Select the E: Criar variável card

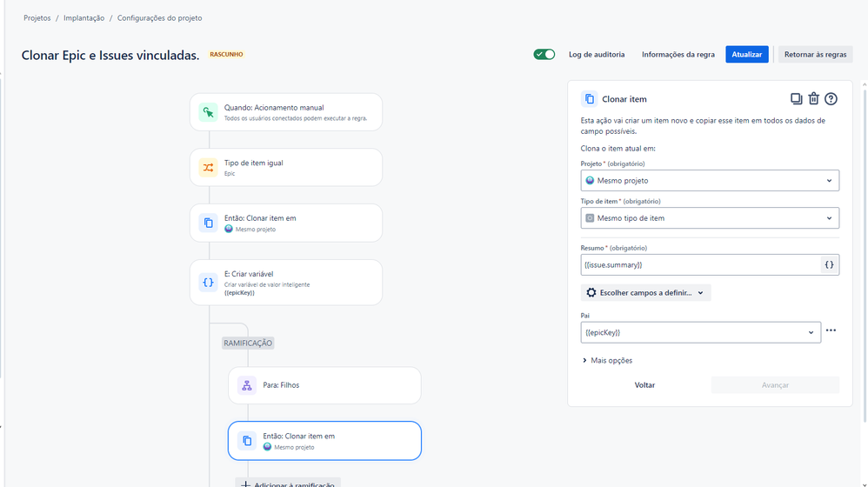click(286, 283)
